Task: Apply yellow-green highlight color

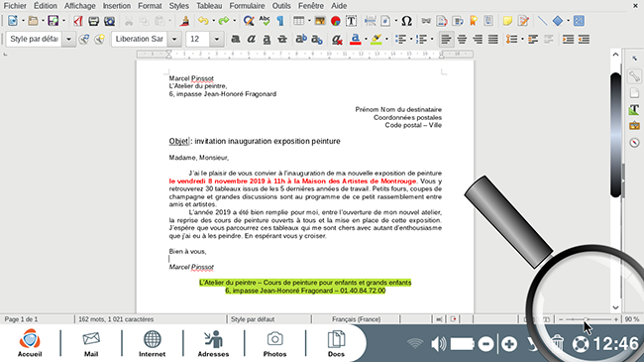Action: pos(376,39)
